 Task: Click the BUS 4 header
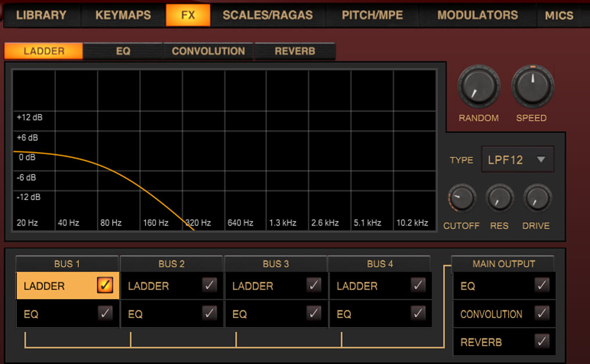(380, 263)
